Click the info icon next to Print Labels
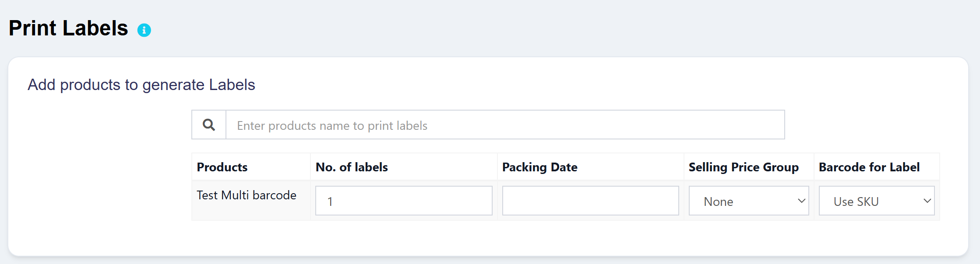Viewport: 980px width, 264px height. click(143, 30)
